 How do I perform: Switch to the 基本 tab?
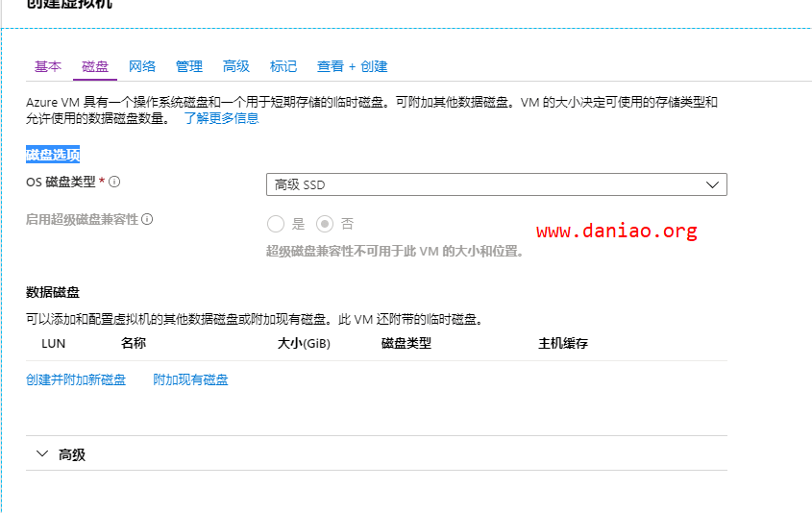tap(48, 66)
